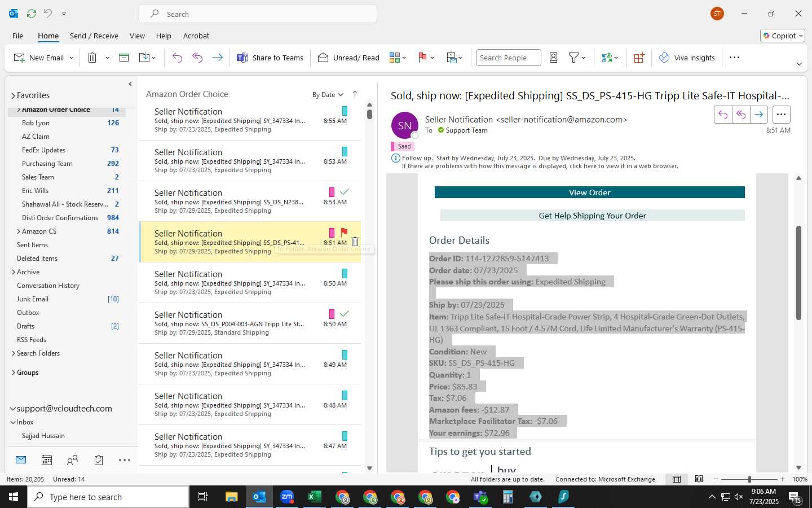Click the Filter Email funnel icon
The height and width of the screenshot is (508, 812).
(x=573, y=58)
